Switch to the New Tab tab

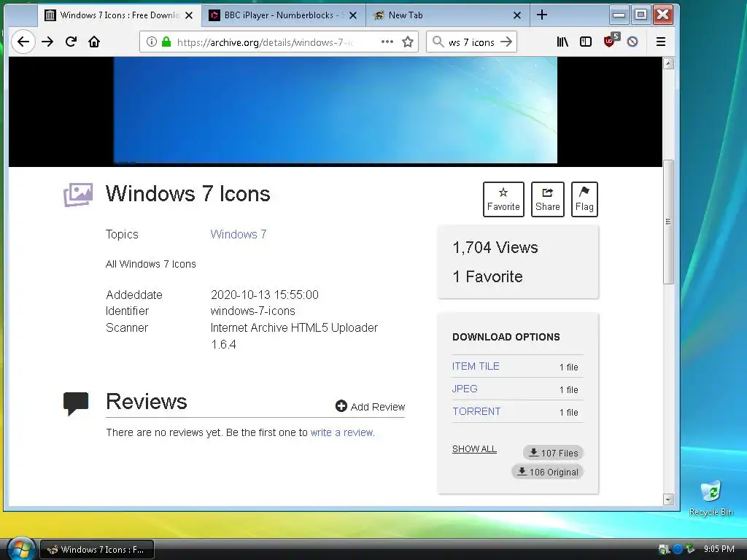pyautogui.click(x=448, y=15)
